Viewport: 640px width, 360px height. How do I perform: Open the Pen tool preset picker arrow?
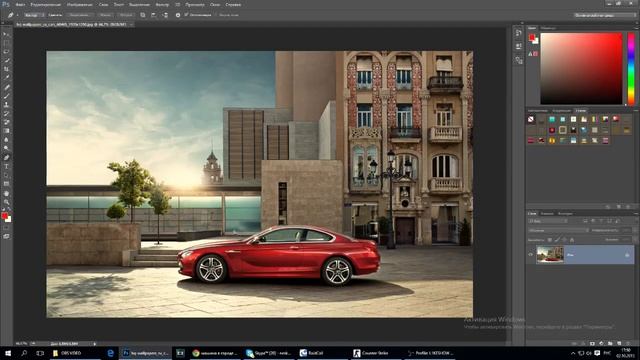point(18,15)
